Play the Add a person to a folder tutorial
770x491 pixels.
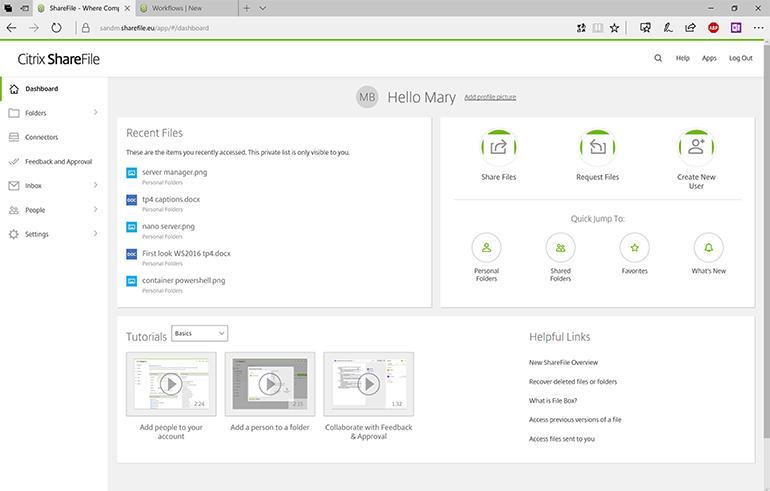[270, 384]
